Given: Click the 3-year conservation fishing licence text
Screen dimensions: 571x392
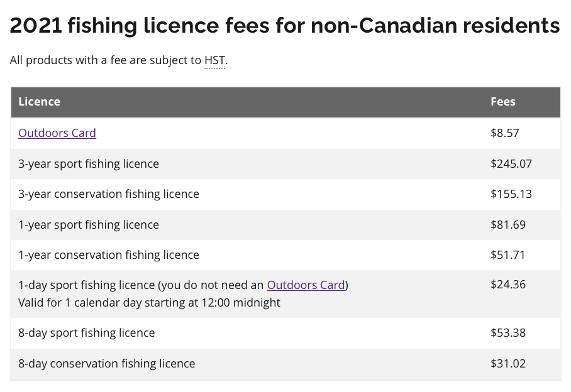Looking at the screenshot, I should coord(109,194).
